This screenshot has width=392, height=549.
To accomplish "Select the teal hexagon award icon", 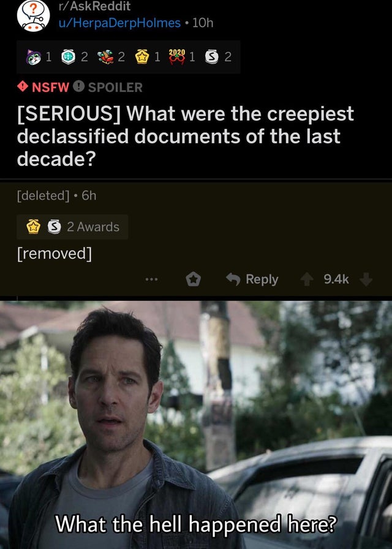I will (68, 57).
